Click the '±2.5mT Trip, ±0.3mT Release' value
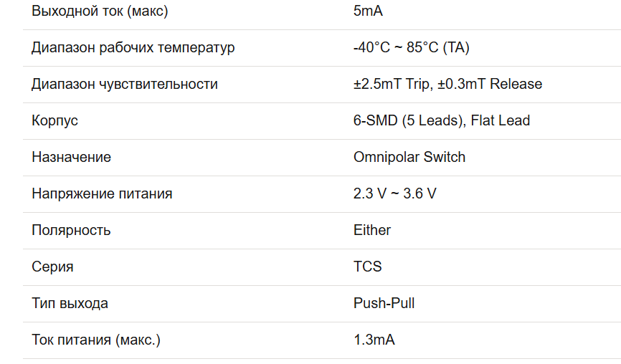This screenshot has height=364, width=621. click(447, 85)
